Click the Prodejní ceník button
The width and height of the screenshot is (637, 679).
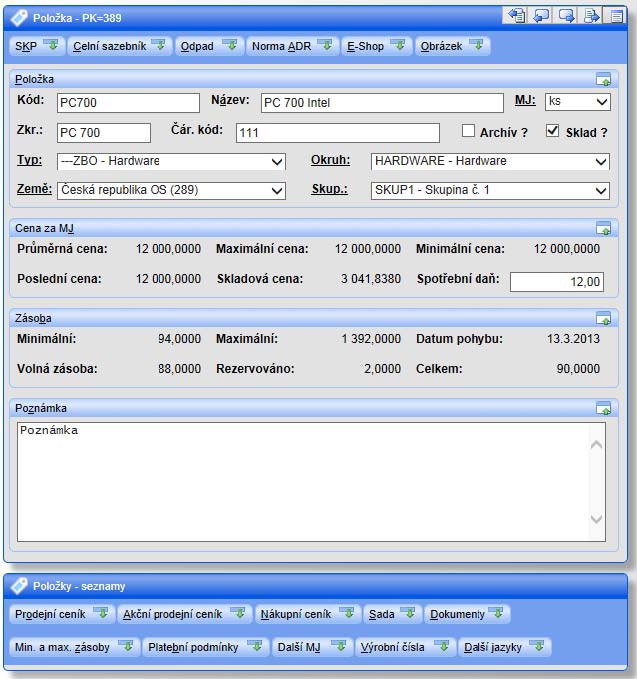tap(63, 614)
